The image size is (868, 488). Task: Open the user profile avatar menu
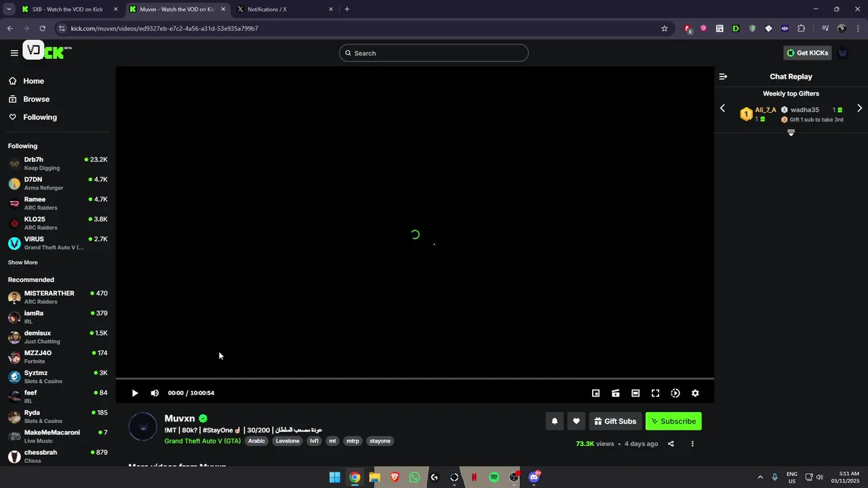pos(843,53)
